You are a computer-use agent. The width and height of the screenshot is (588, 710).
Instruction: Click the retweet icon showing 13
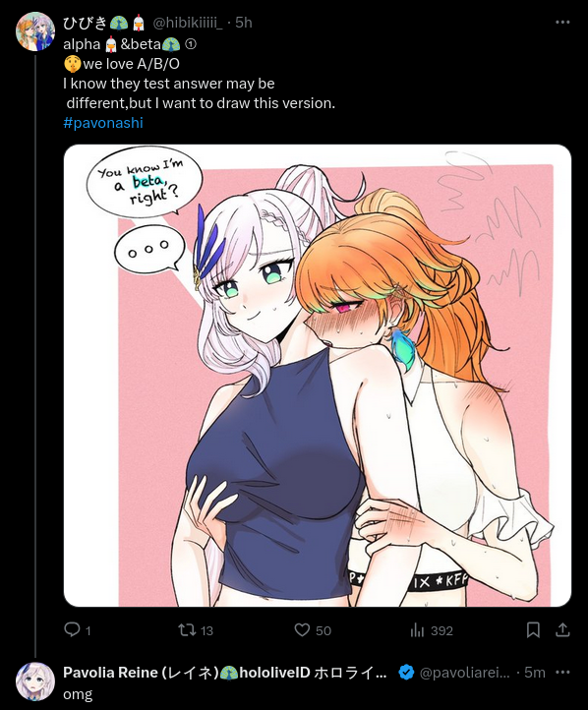click(x=187, y=629)
